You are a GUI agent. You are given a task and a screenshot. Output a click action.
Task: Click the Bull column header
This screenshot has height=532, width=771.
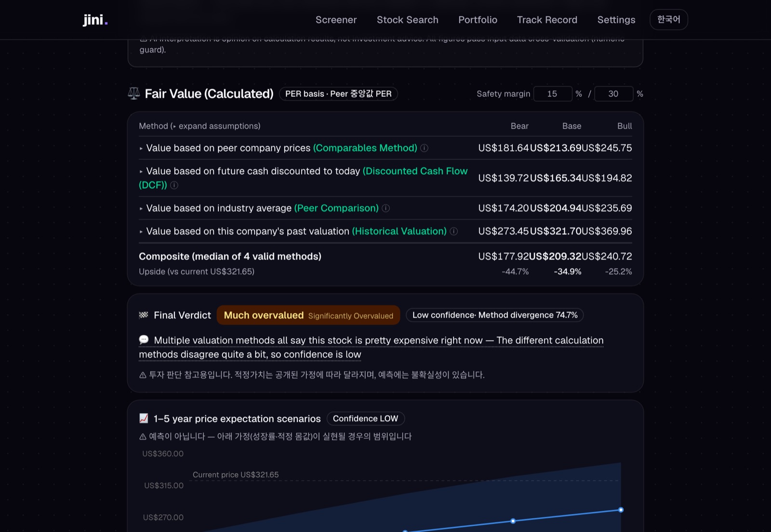click(x=625, y=126)
